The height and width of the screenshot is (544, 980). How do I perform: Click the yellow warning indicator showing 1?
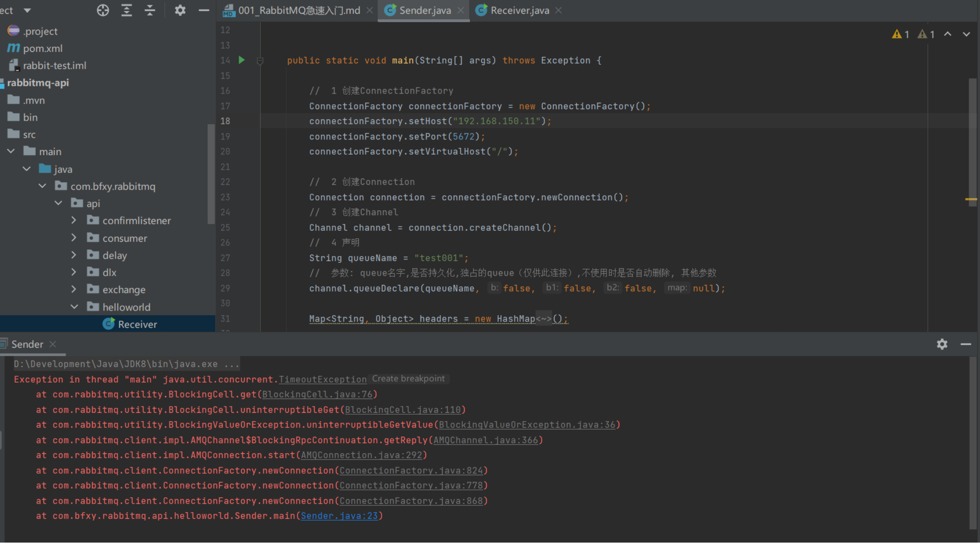tap(901, 34)
